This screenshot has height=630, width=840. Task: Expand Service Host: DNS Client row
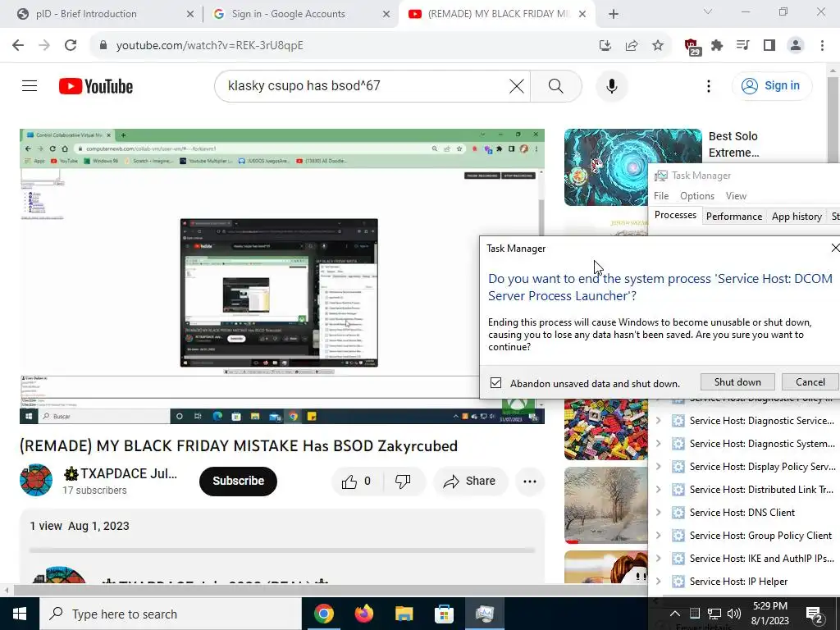(659, 512)
